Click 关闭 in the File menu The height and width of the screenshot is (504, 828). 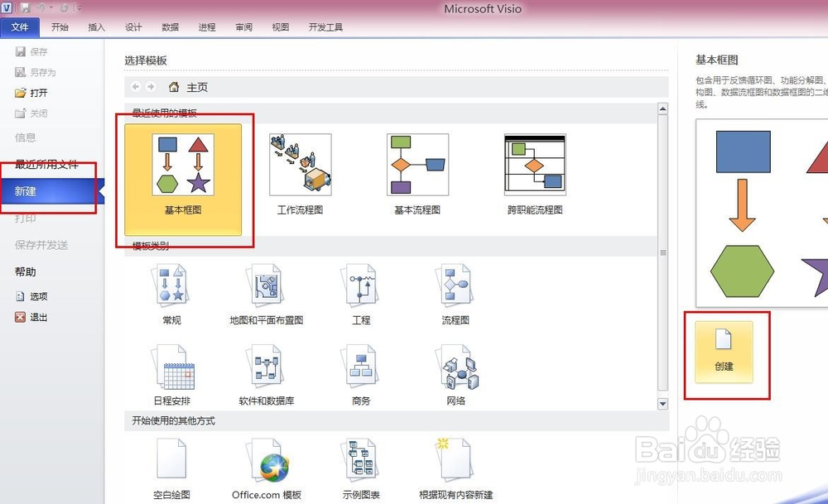tap(31, 113)
